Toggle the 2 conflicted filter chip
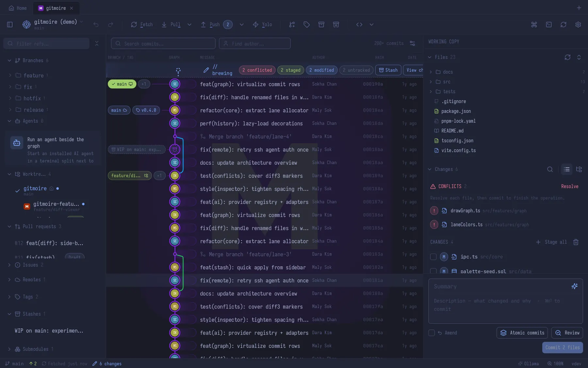The width and height of the screenshot is (588, 368). [257, 70]
